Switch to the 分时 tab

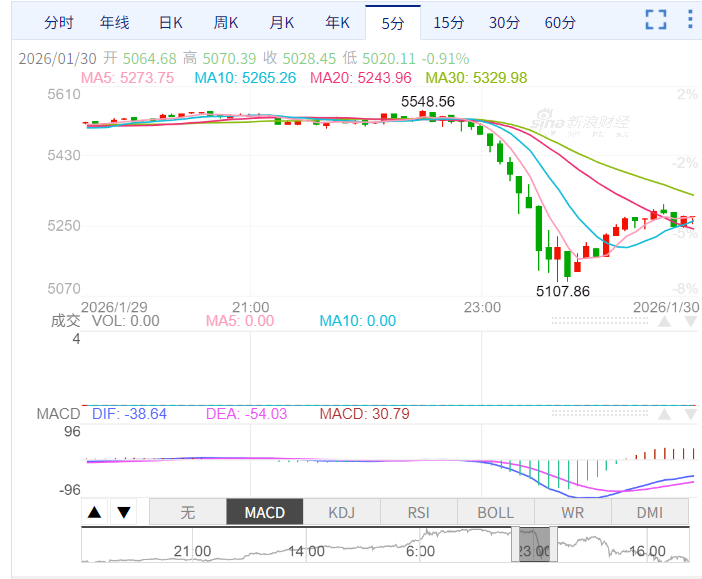(59, 22)
